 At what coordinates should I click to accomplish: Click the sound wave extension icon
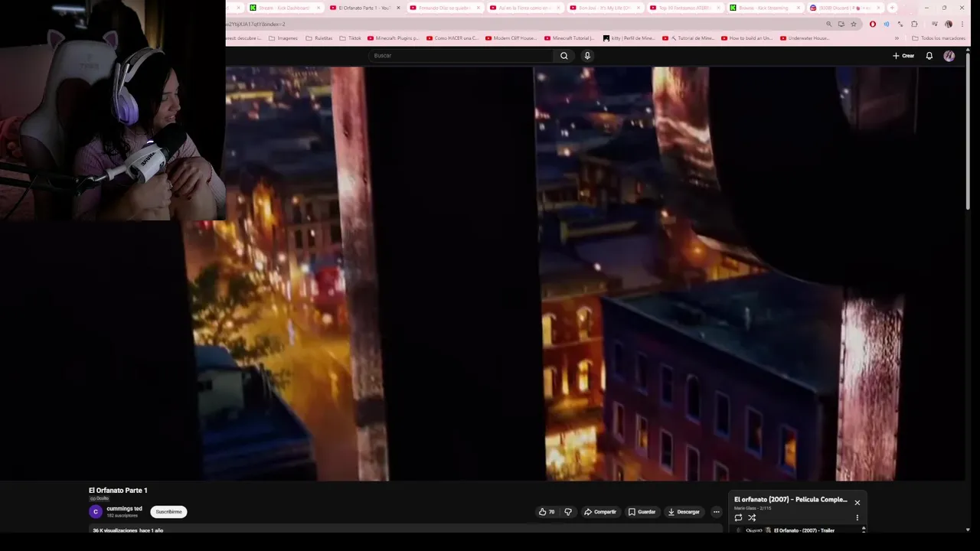coord(887,24)
